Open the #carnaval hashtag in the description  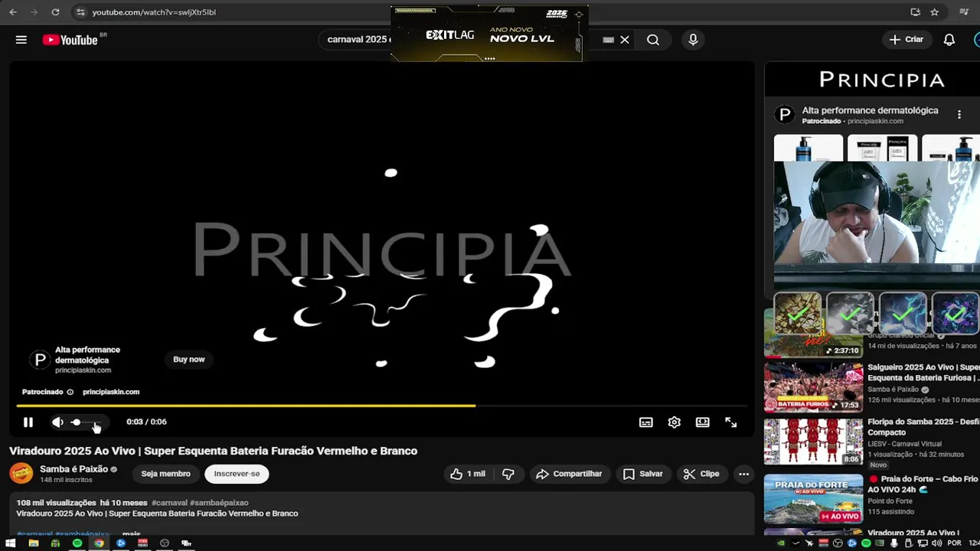pos(169,503)
